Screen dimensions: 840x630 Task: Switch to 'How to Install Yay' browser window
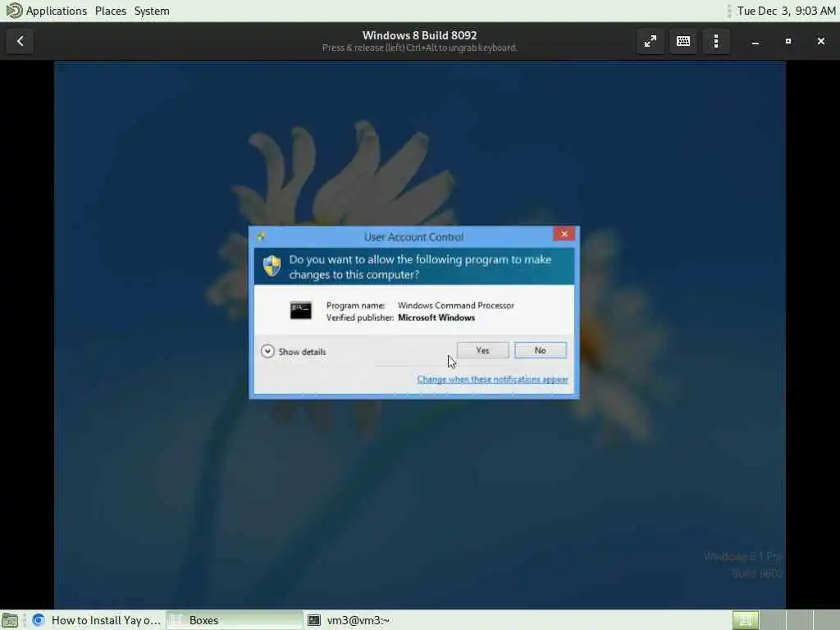pos(97,620)
